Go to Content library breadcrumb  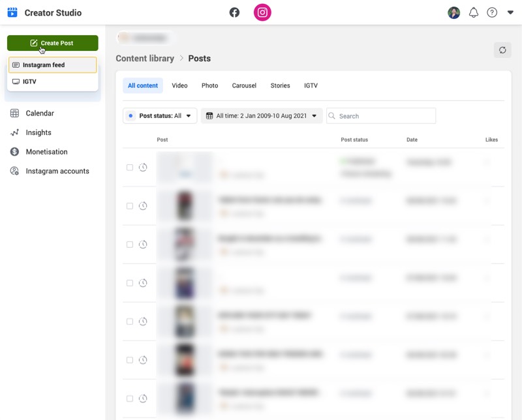tap(145, 58)
